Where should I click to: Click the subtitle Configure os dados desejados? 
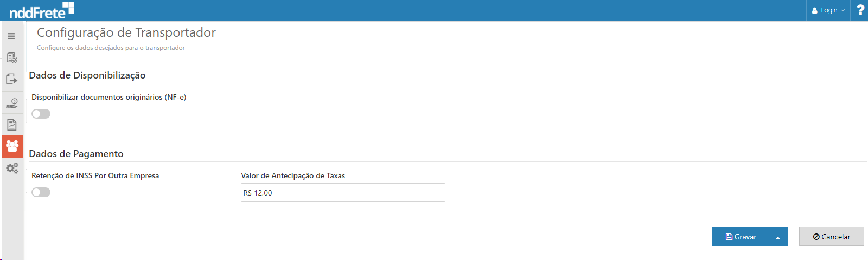[111, 48]
